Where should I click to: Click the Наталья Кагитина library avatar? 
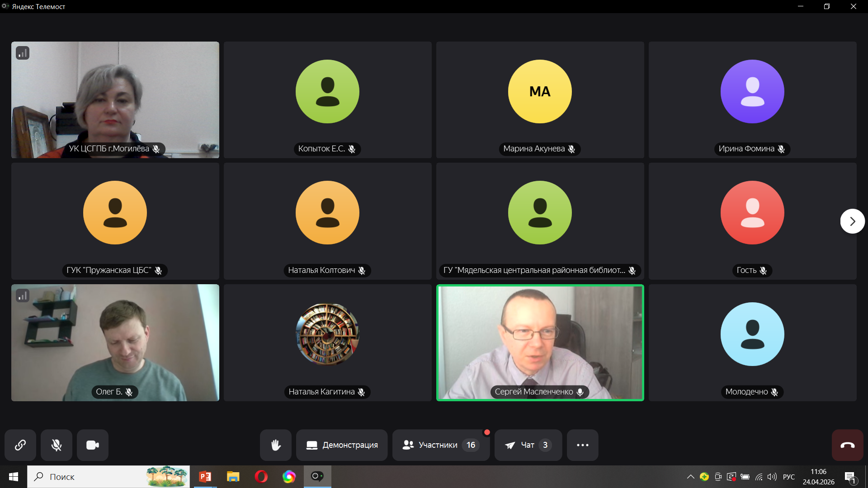pos(327,334)
